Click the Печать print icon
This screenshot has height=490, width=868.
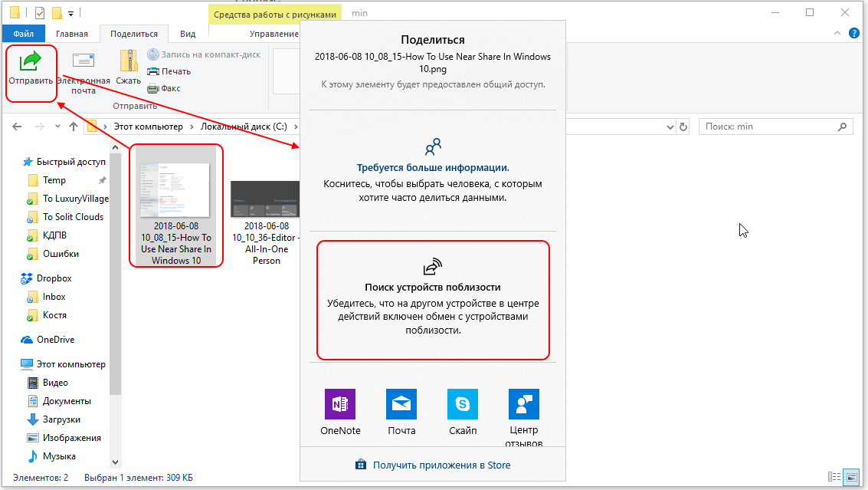click(169, 70)
